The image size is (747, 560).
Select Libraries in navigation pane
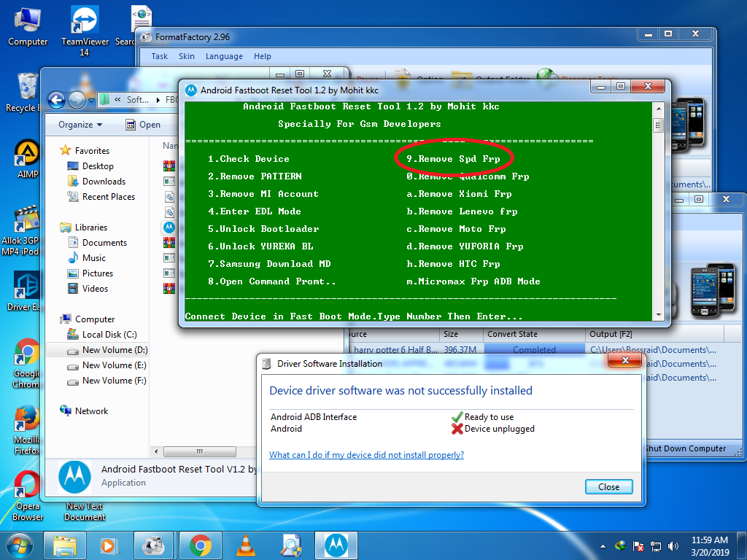point(83,227)
